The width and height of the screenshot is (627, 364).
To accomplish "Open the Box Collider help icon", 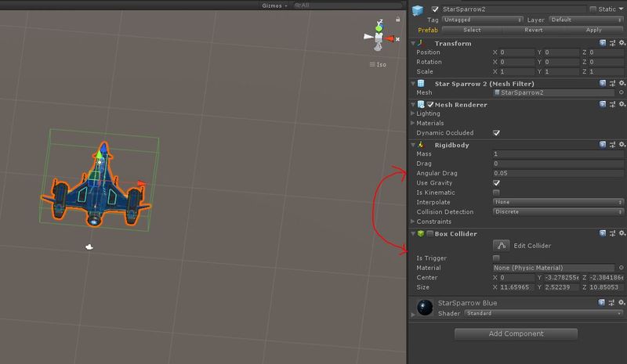I will (603, 233).
